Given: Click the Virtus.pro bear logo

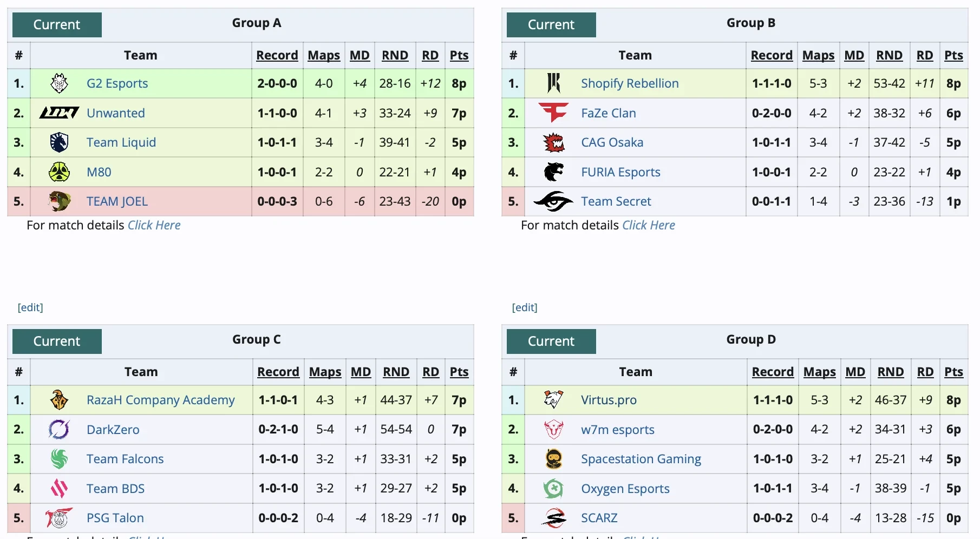Looking at the screenshot, I should tap(553, 400).
